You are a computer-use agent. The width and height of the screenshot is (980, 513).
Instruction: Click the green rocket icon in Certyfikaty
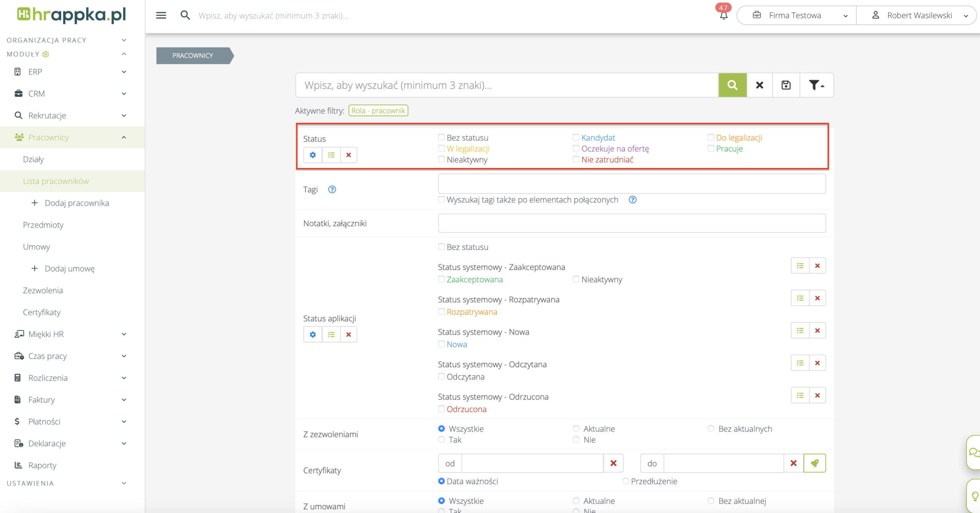pyautogui.click(x=814, y=463)
